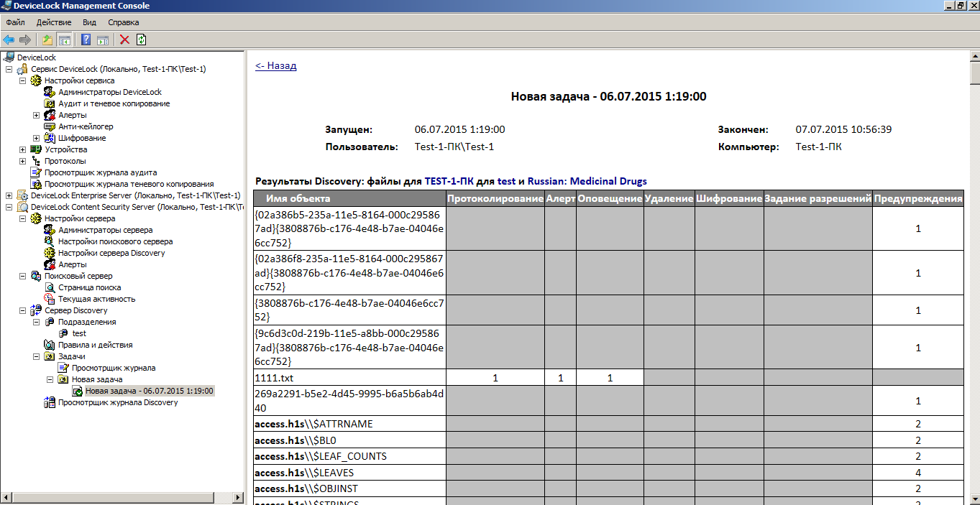The width and height of the screenshot is (980, 505).
Task: Open the Help toolbar icon
Action: tap(86, 40)
